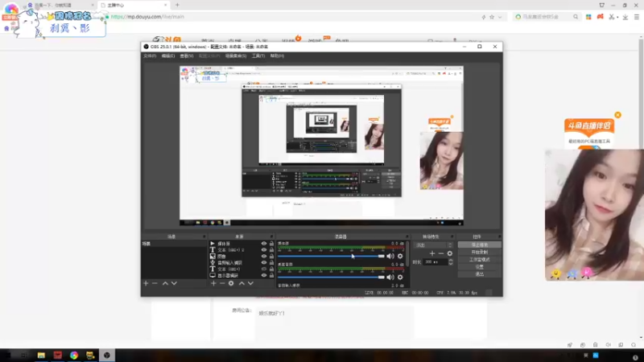The height and width of the screenshot is (362, 644).
Task: Open source properties with the gear icon in the Sources panel
Action: 231,283
